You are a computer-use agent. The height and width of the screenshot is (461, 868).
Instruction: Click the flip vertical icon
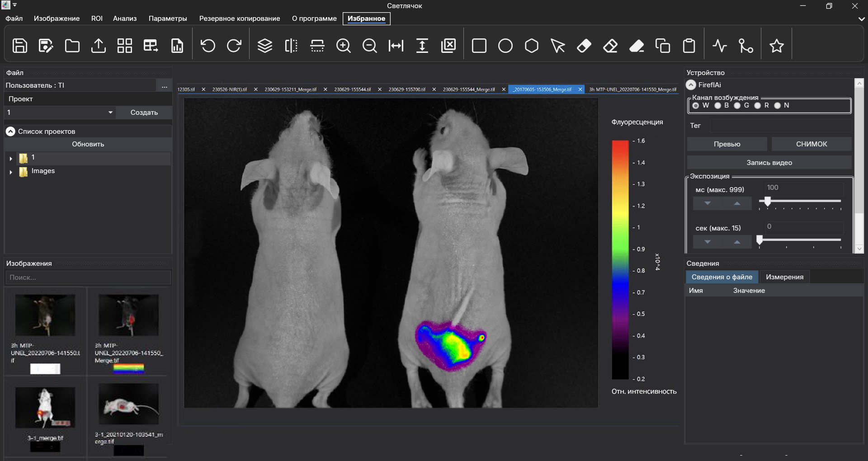(317, 46)
